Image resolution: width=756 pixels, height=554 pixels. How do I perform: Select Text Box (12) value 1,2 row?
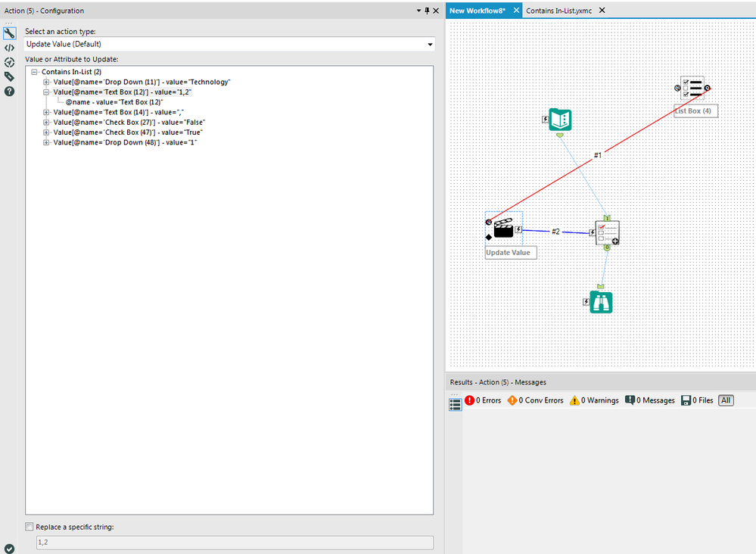123,92
